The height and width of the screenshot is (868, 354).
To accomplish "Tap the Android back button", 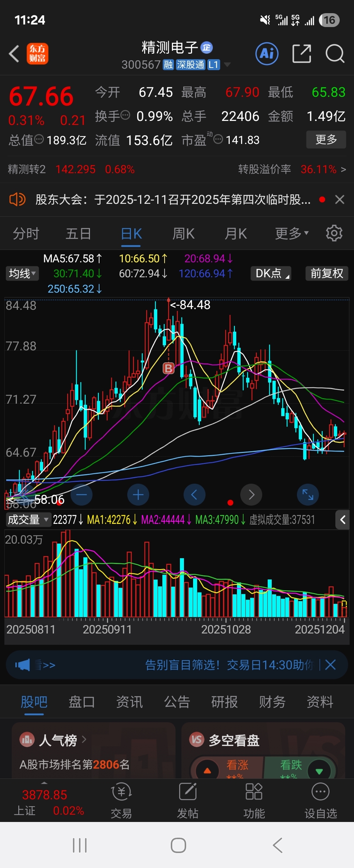I will pyautogui.click(x=278, y=845).
